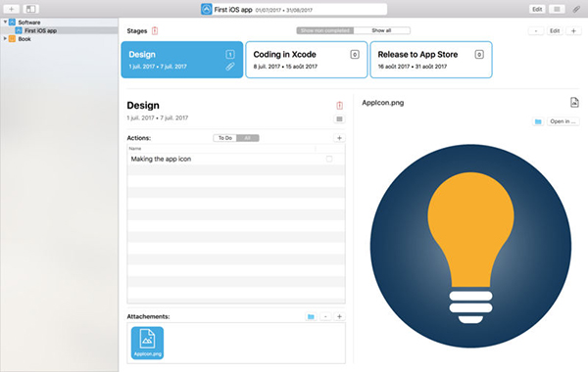Expand the Book group triangle
588x372 pixels.
(x=5, y=38)
